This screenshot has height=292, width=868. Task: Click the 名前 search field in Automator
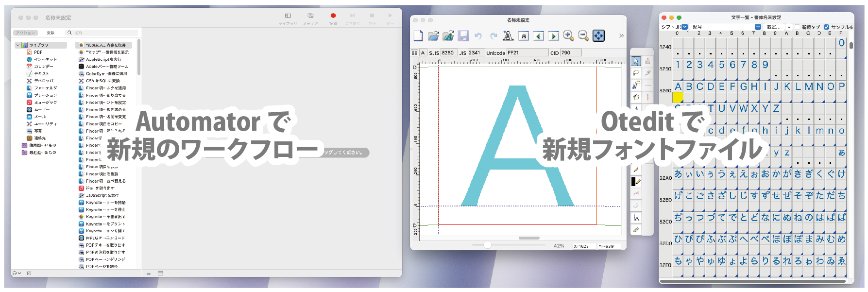click(102, 33)
